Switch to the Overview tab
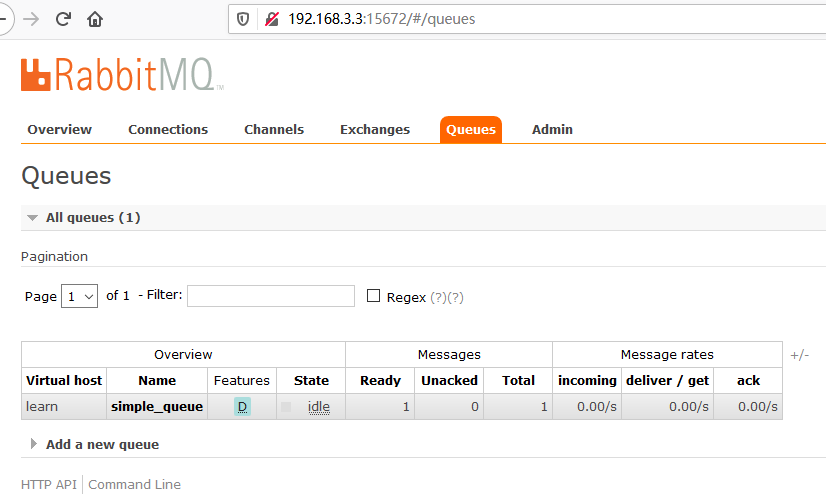Image resolution: width=826 pixels, height=502 pixels. coord(59,129)
